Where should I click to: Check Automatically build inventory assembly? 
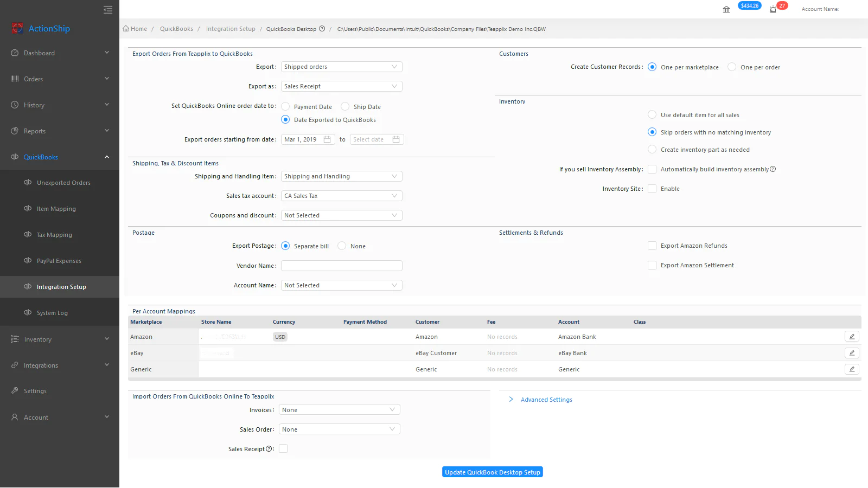tap(652, 169)
